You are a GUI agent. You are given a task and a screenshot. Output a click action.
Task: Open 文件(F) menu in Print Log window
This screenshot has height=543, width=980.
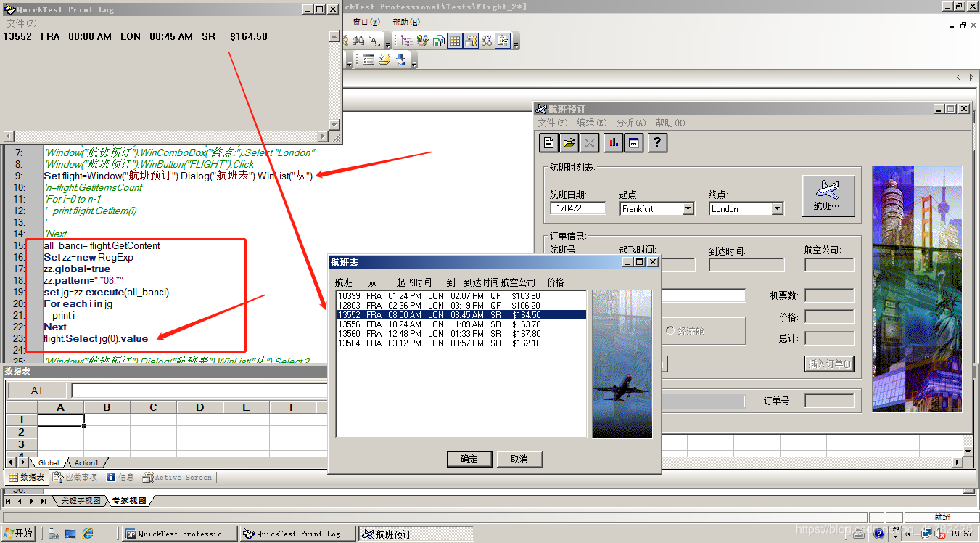click(22, 24)
